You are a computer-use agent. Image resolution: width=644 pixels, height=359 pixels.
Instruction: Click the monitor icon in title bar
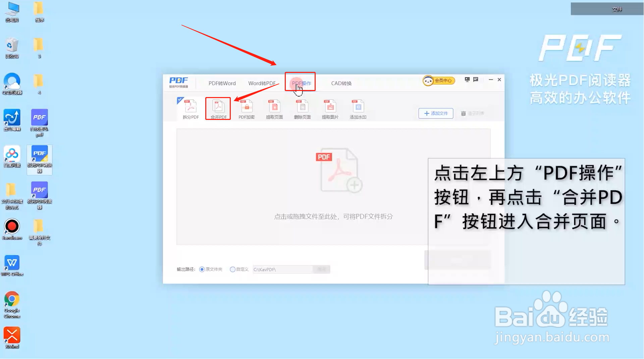coord(467,80)
